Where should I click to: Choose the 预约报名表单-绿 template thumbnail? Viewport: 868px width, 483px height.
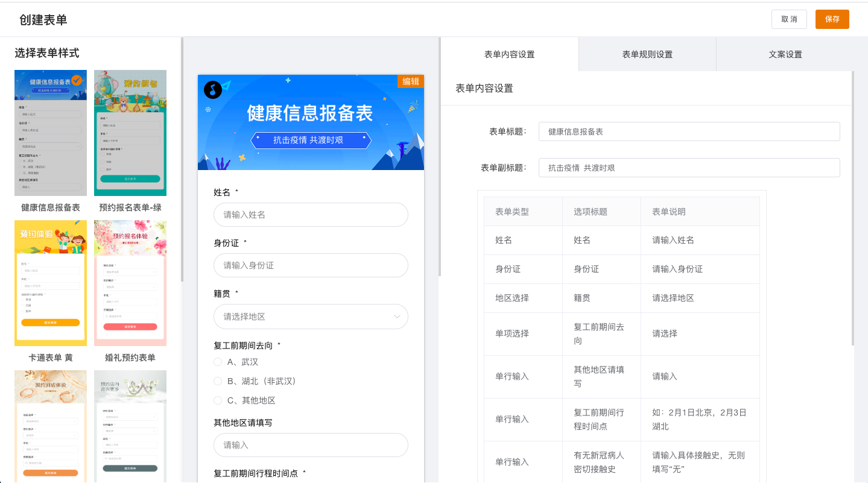[130, 133]
